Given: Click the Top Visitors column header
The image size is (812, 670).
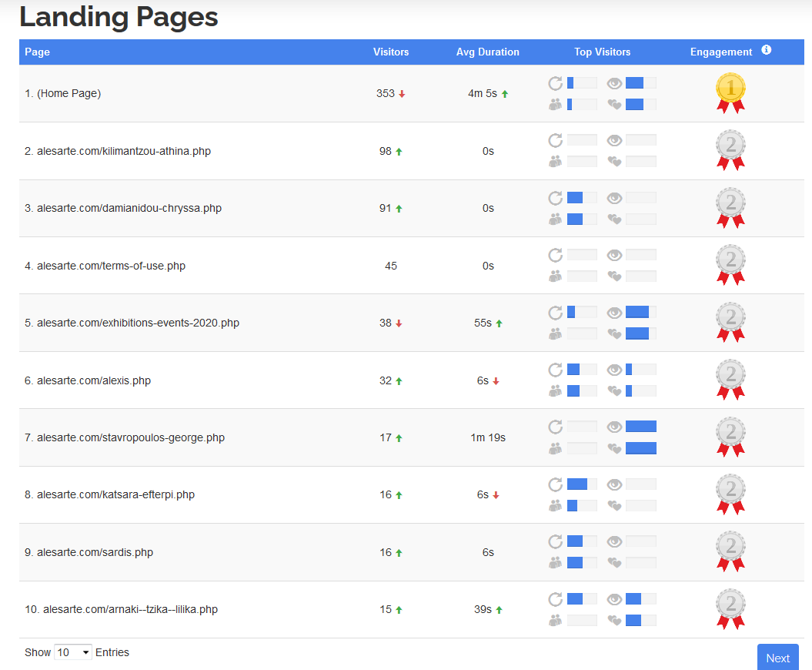Looking at the screenshot, I should [x=603, y=52].
